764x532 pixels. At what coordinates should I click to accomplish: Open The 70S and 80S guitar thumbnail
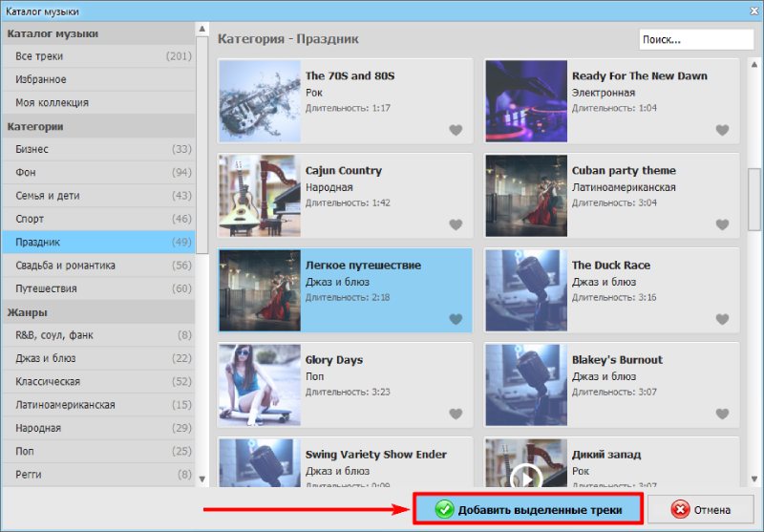point(260,101)
